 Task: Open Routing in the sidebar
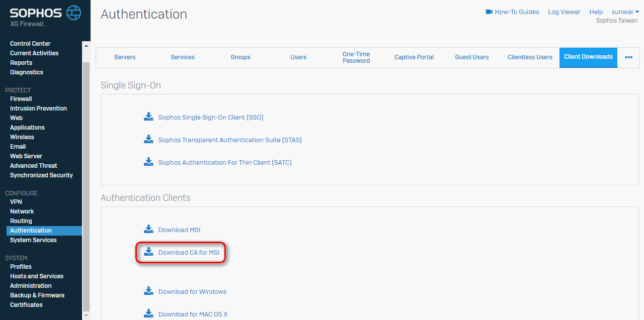click(x=21, y=221)
